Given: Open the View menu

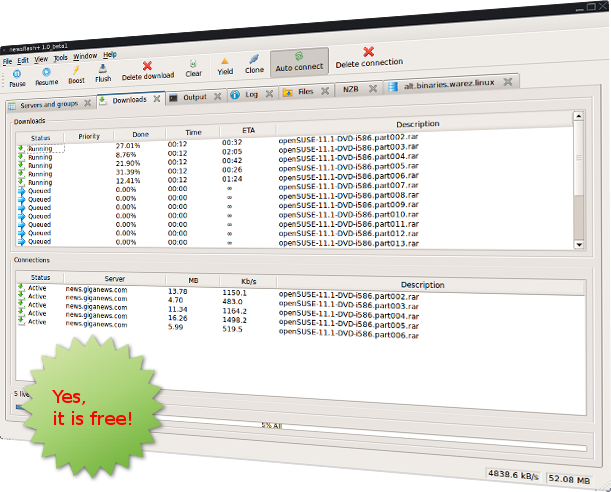Looking at the screenshot, I should coord(41,59).
